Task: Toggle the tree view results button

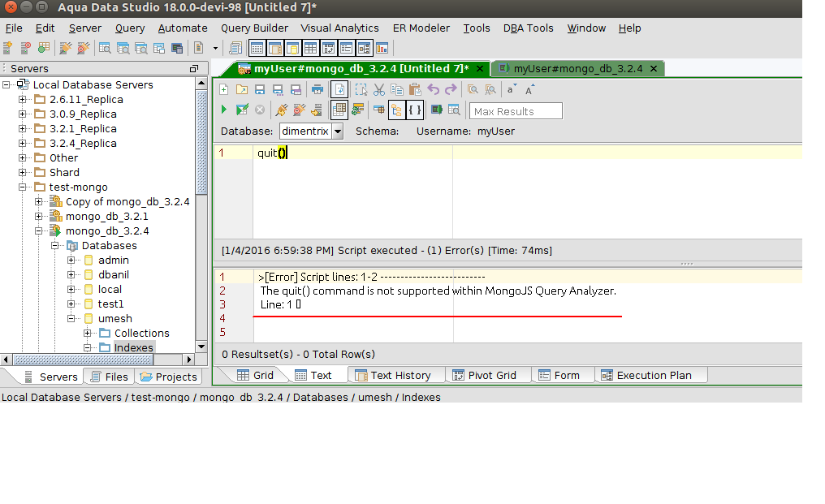Action: tap(396, 110)
